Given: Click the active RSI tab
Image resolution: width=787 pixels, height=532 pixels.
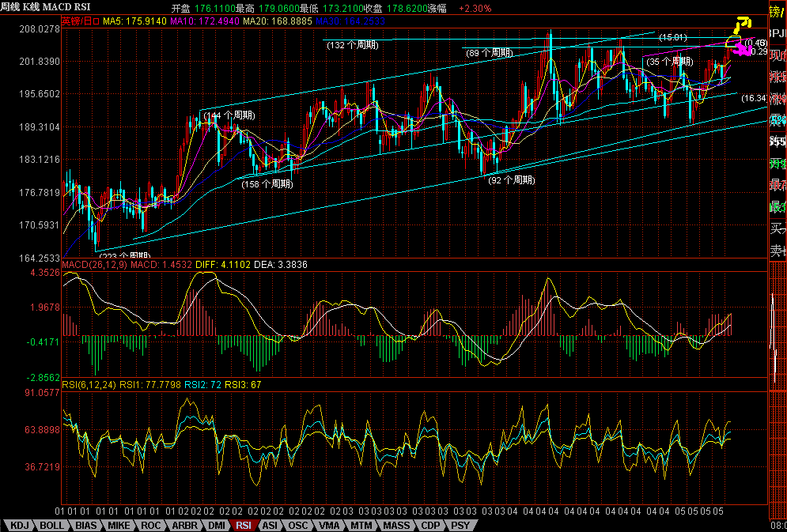Looking at the screenshot, I should click(244, 525).
